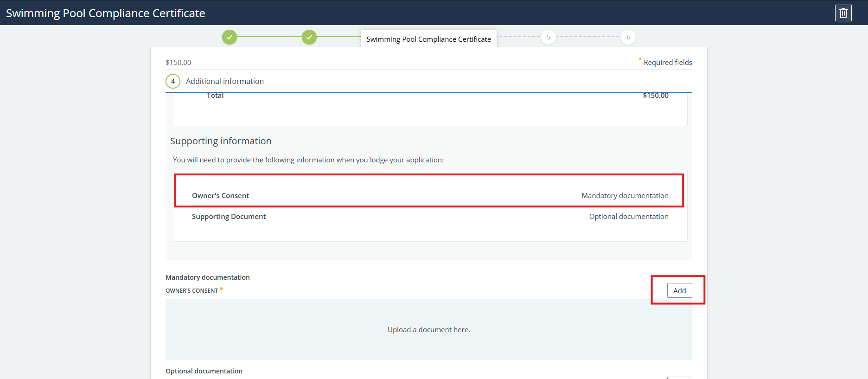Image resolution: width=868 pixels, height=379 pixels.
Task: Select the Owner's Consent row label
Action: (220, 196)
